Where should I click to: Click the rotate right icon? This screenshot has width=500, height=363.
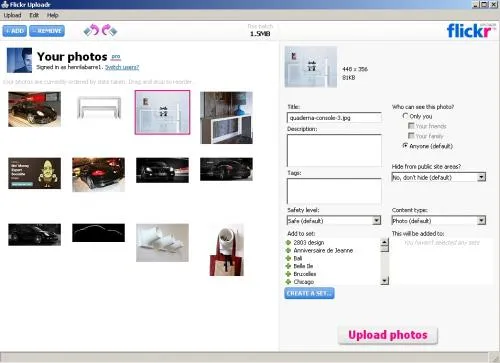coord(110,30)
